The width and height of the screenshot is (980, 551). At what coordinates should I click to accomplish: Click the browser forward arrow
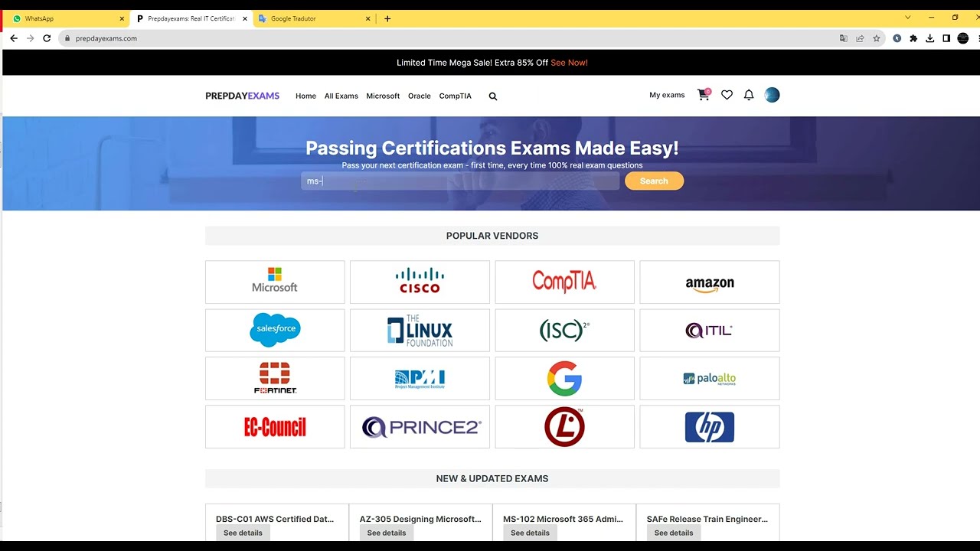click(x=31, y=38)
